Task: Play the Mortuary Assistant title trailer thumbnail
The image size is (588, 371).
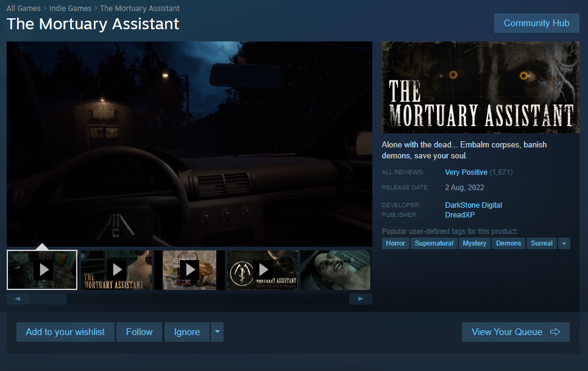Action: (x=116, y=270)
